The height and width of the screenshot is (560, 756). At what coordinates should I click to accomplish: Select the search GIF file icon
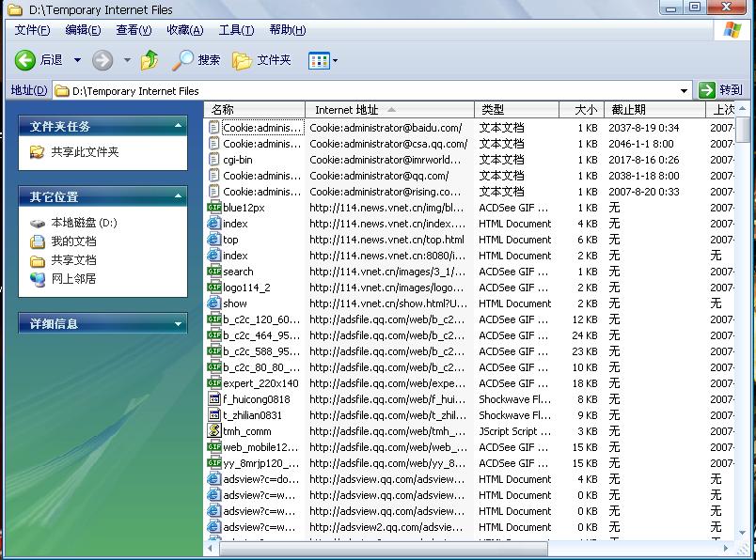[x=214, y=272]
